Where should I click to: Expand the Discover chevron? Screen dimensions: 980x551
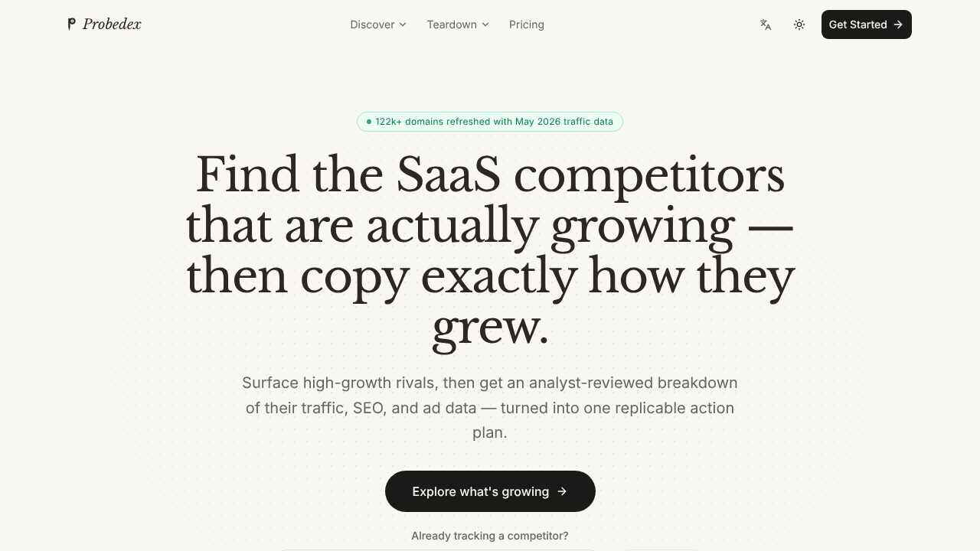(403, 24)
